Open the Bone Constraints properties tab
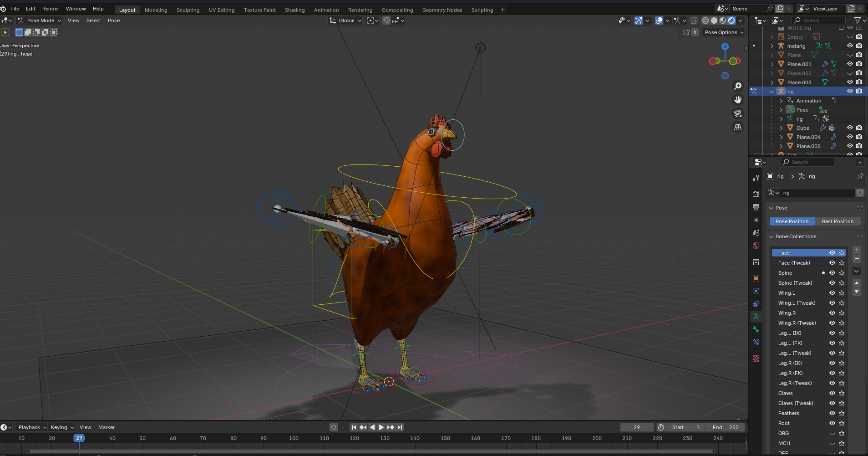 [756, 342]
